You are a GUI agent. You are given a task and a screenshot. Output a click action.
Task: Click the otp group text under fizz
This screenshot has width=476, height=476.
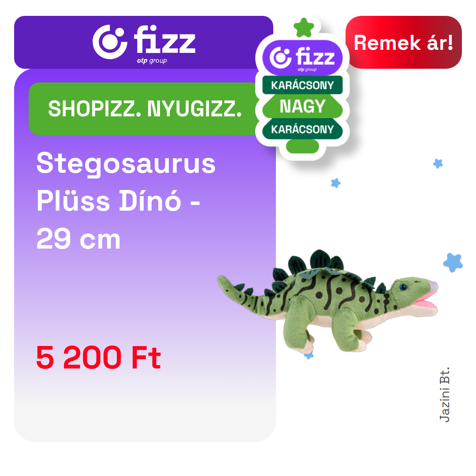coord(152,61)
